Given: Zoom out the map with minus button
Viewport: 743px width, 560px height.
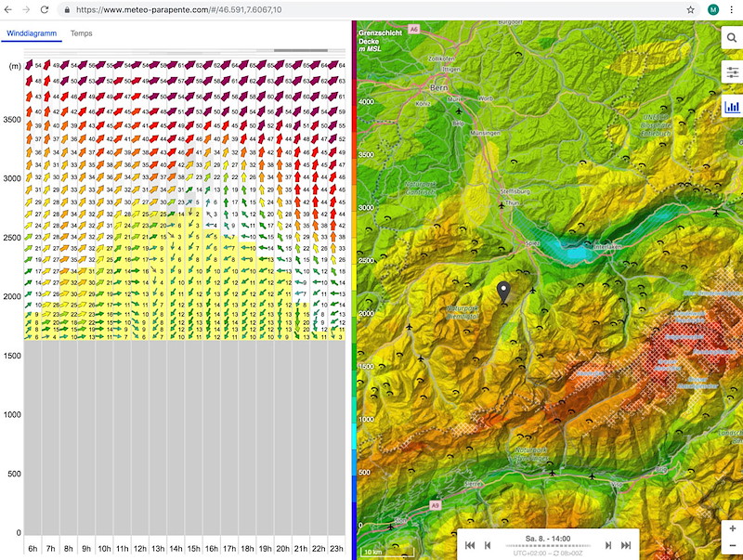Looking at the screenshot, I should (733, 546).
